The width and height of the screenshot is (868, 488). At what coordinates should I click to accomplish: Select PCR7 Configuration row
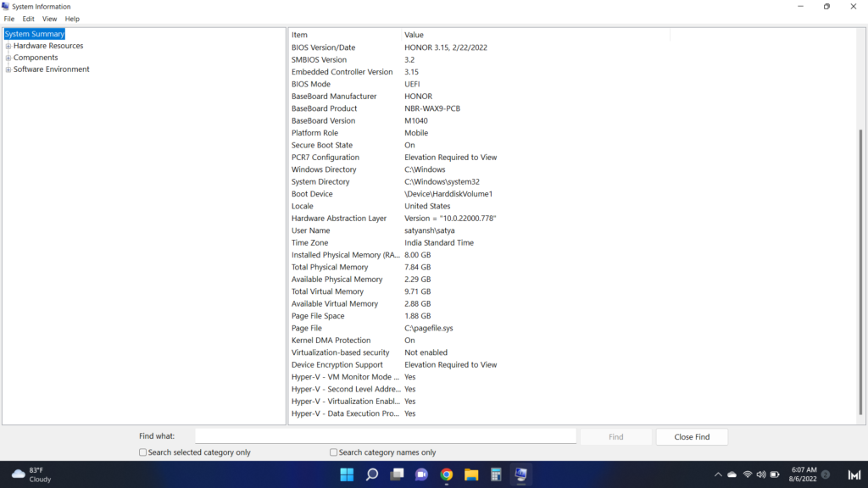point(480,157)
